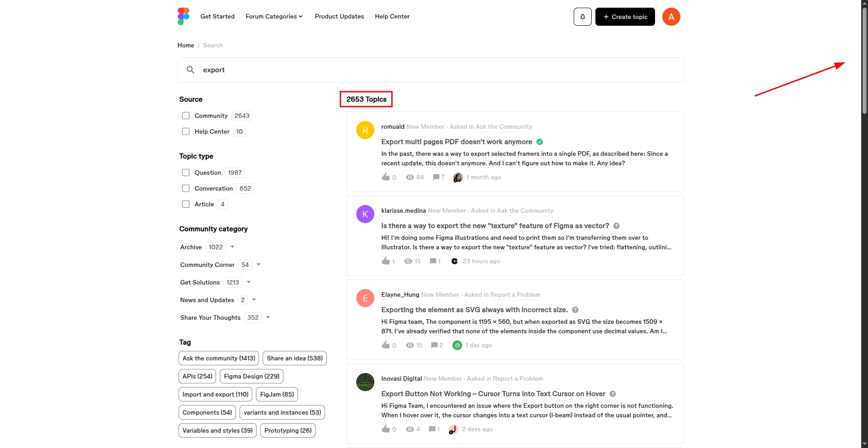Expand the Archive category
This screenshot has width=868, height=448.
pos(232,247)
